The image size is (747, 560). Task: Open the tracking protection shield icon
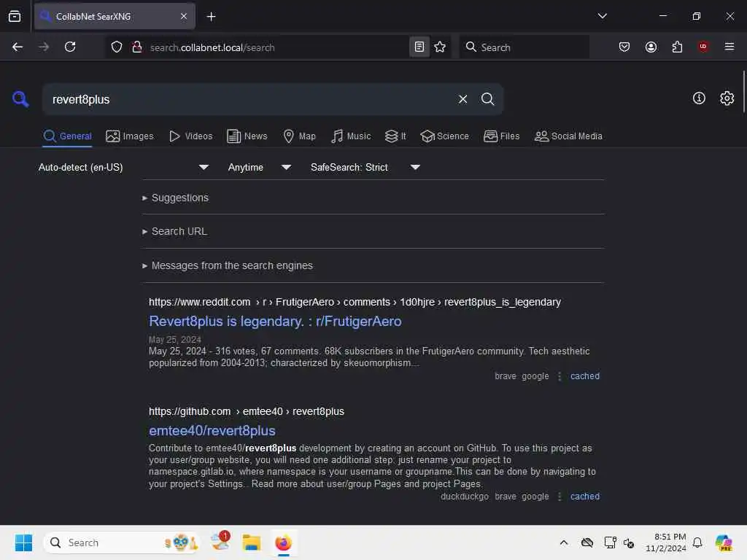[x=117, y=47]
